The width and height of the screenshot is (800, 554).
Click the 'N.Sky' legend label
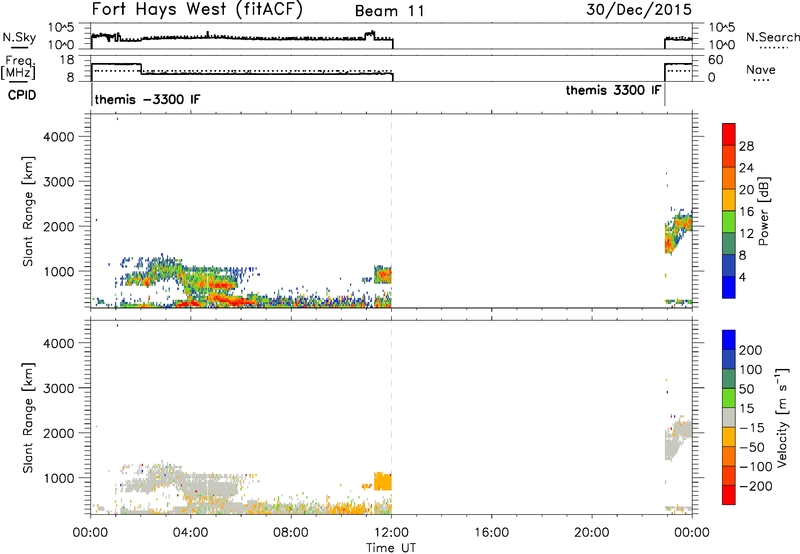(x=19, y=37)
